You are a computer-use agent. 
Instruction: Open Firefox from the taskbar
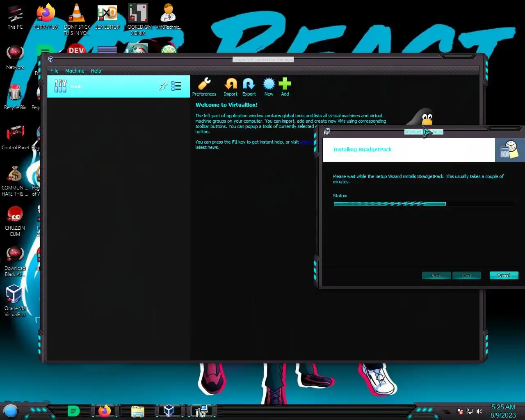[105, 411]
